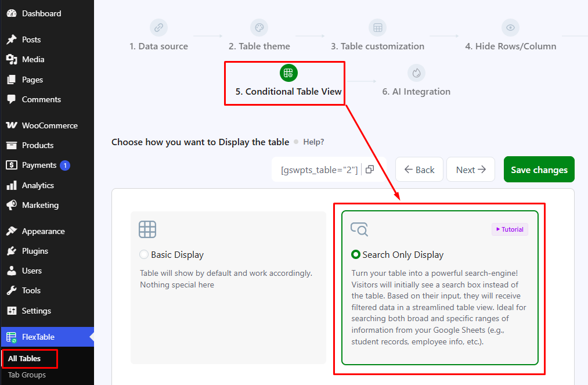The width and height of the screenshot is (588, 385).
Task: Click the Table customization grid icon
Action: 378,27
